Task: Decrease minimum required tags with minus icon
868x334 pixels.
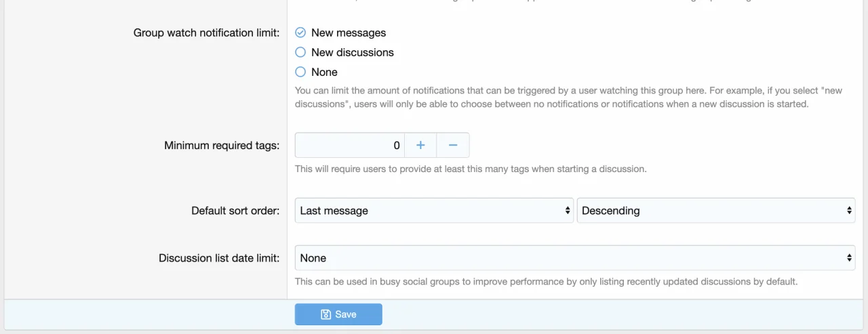Action: [453, 145]
